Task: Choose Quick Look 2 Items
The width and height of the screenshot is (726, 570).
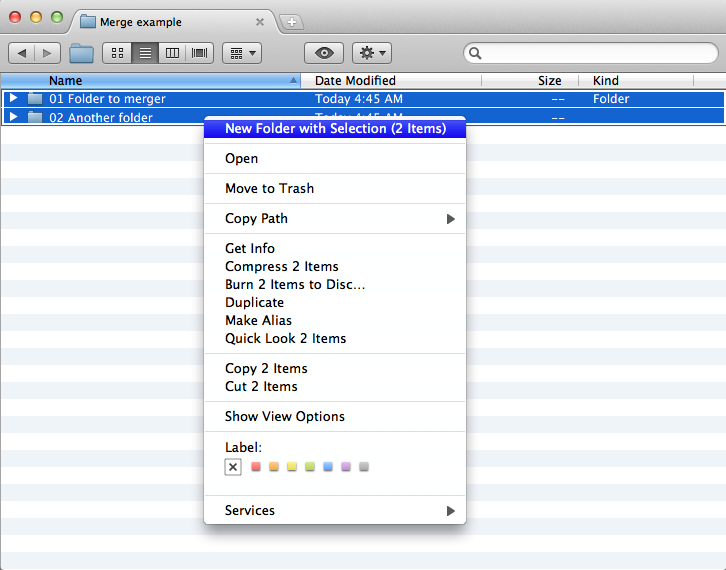Action: 335,338
